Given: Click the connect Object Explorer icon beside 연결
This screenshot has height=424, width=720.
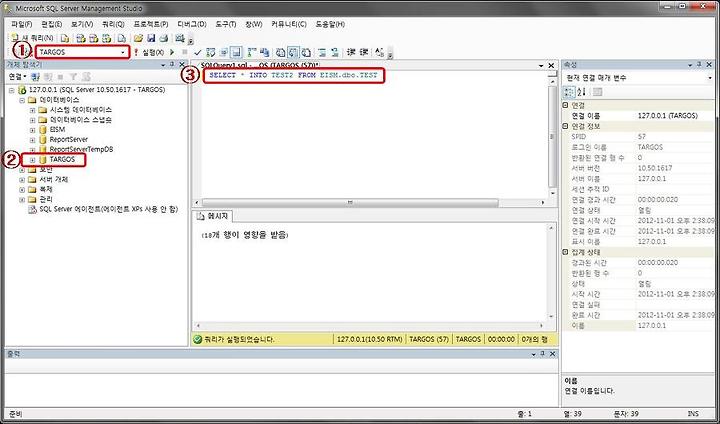Looking at the screenshot, I should tap(35, 76).
